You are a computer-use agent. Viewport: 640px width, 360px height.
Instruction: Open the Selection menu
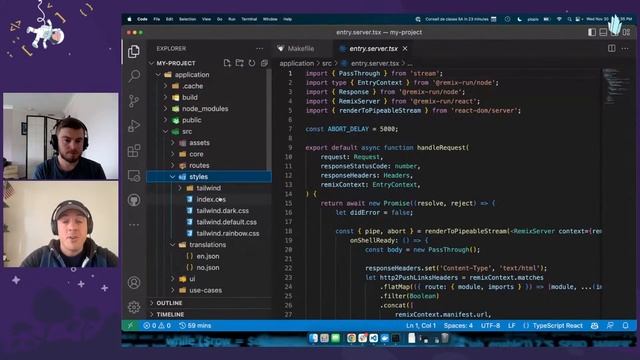pyautogui.click(x=187, y=19)
